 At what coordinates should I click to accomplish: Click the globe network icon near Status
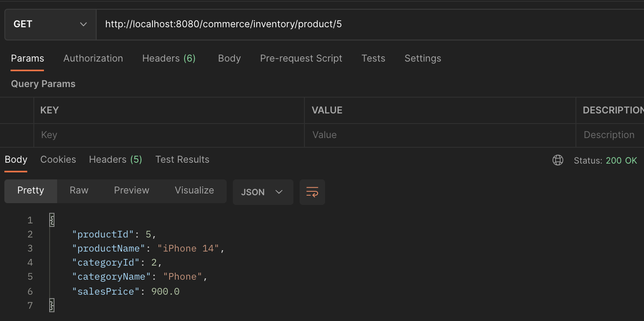(557, 160)
